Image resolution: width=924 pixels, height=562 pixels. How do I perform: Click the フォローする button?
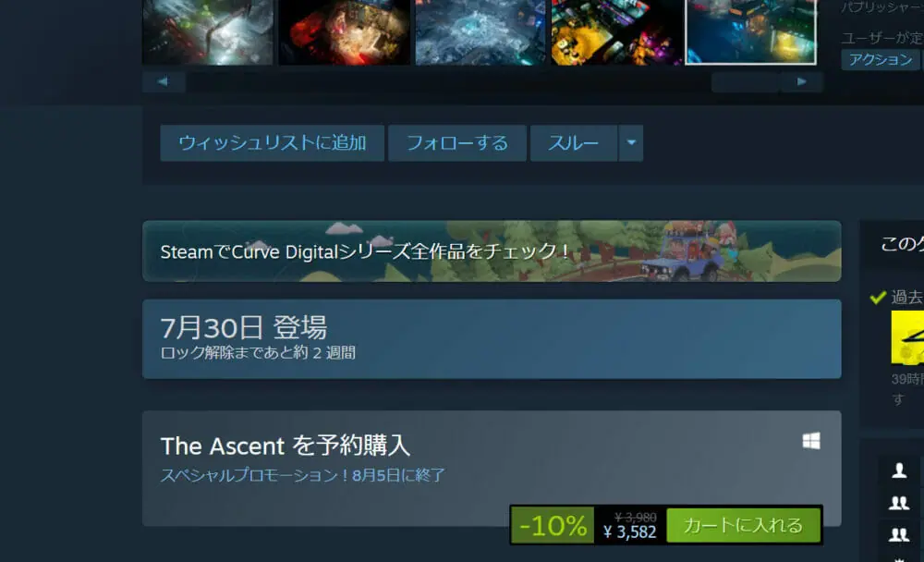coord(457,142)
